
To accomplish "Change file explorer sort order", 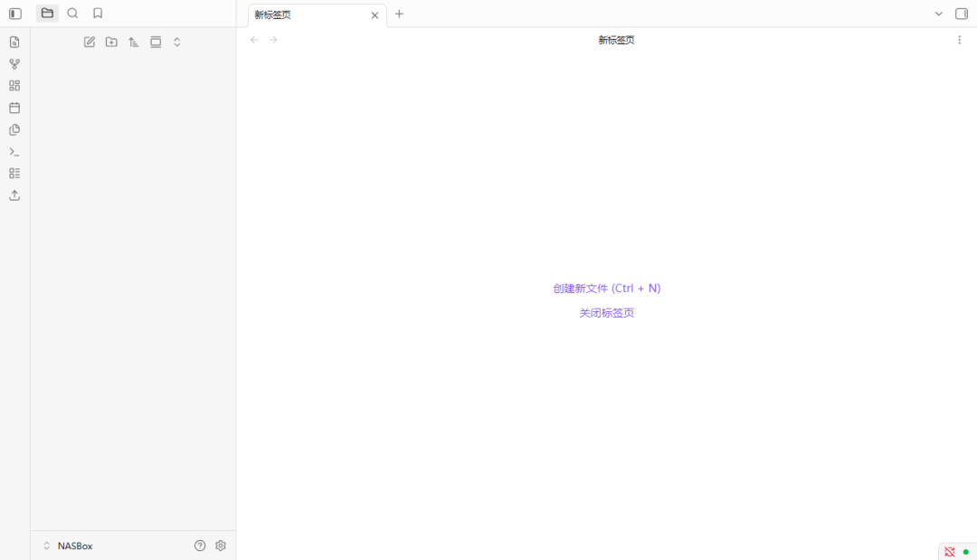I will [x=133, y=42].
